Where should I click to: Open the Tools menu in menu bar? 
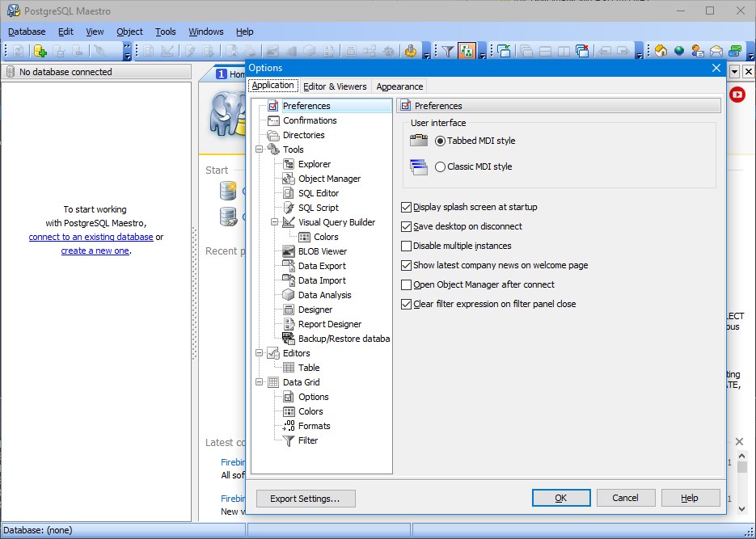pyautogui.click(x=166, y=32)
